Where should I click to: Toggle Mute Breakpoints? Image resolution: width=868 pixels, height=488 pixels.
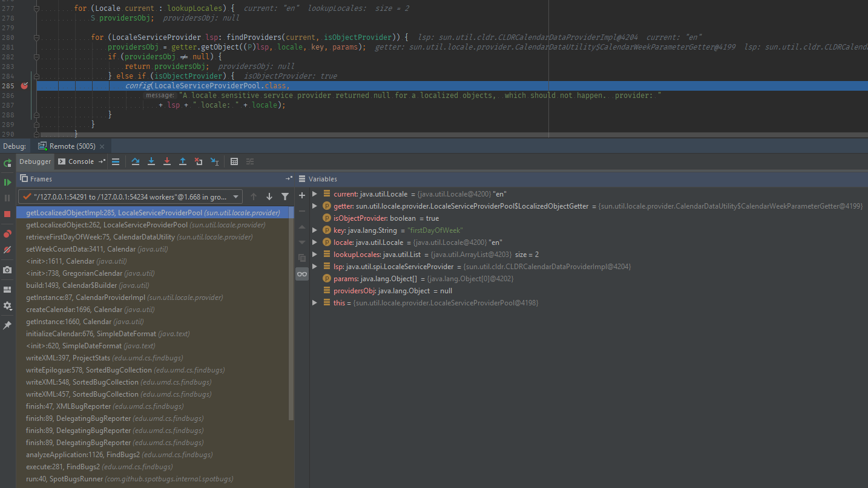click(8, 250)
